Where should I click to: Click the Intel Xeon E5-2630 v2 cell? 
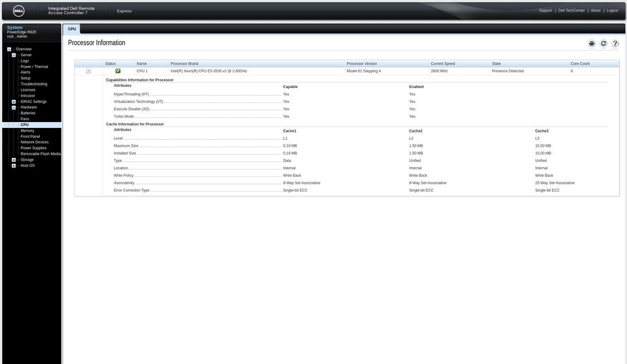209,71
